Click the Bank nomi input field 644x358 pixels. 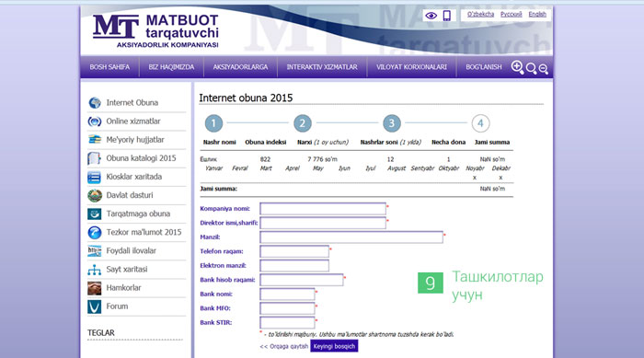(287, 294)
